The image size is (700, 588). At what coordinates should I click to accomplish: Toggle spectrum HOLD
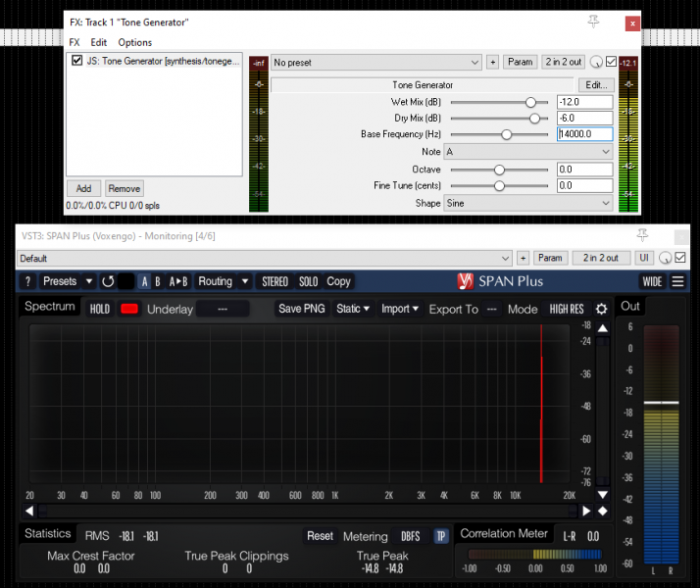coord(100,309)
